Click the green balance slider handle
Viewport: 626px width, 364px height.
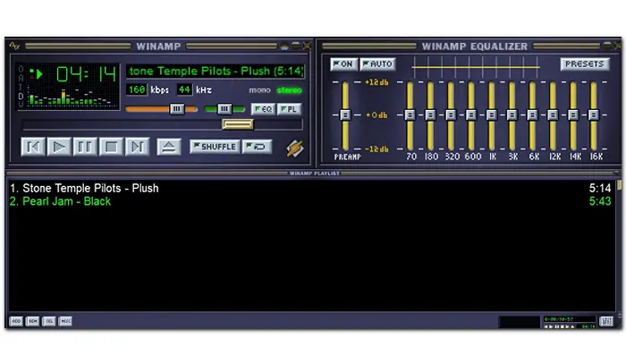tap(224, 109)
